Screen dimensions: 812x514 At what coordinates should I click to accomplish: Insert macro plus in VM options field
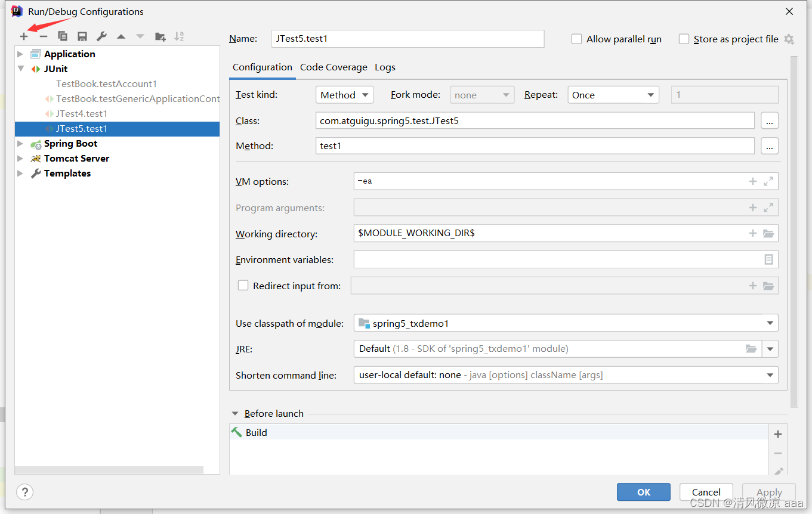(x=753, y=181)
